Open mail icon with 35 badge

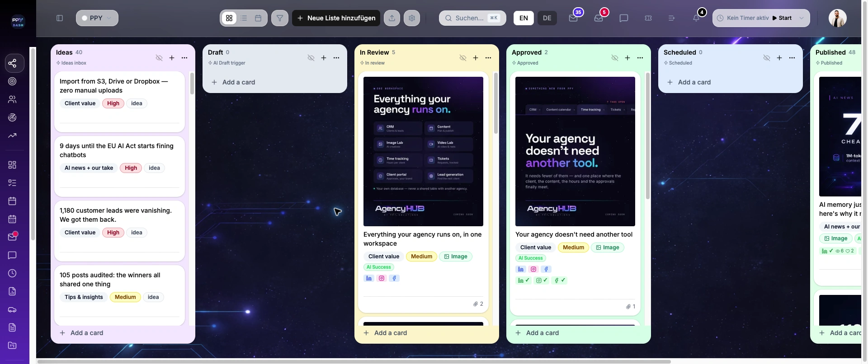(573, 18)
